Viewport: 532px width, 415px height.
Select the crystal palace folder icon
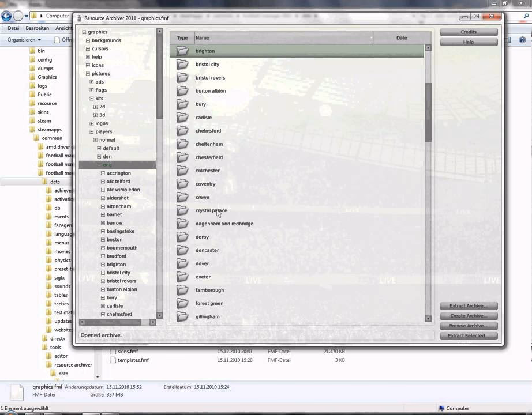click(x=182, y=210)
